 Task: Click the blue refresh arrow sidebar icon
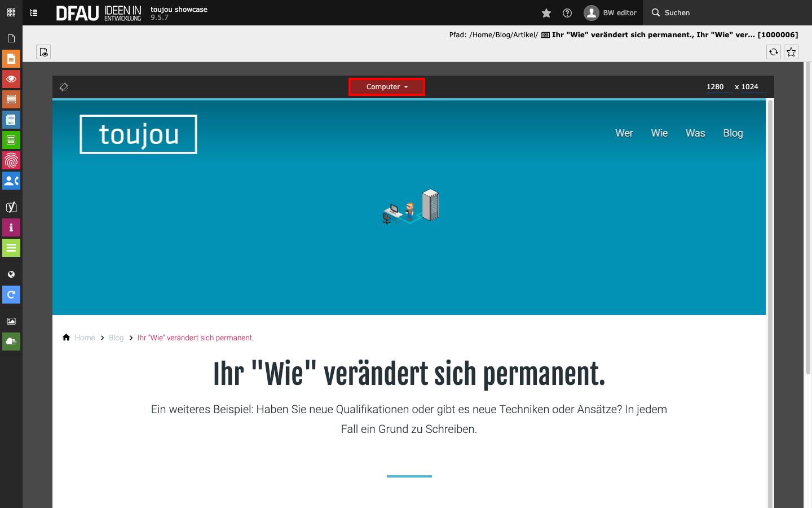click(11, 295)
